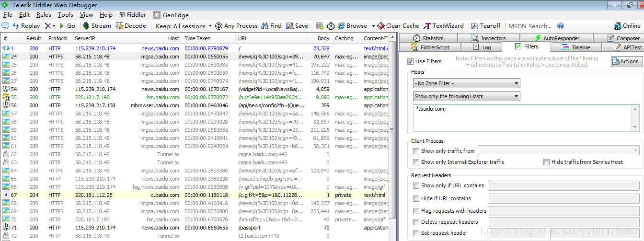
Task: Open the Tools menu
Action: pyautogui.click(x=66, y=15)
